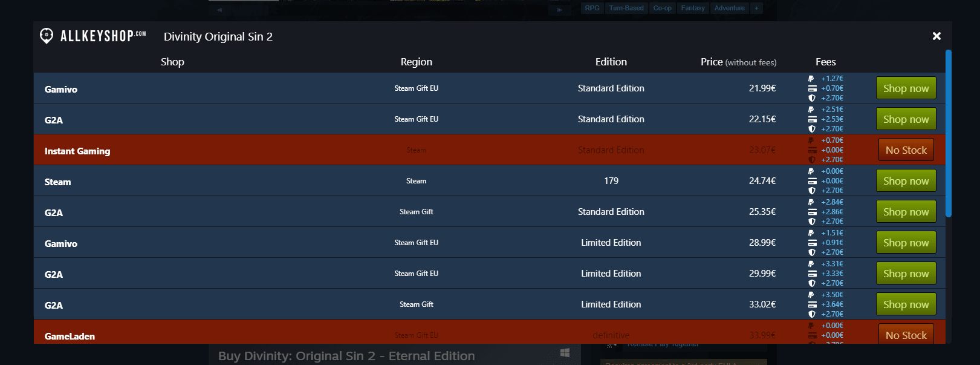Click PayPal icon in G2A 29.99€ row
The width and height of the screenshot is (980, 365).
coord(811,264)
